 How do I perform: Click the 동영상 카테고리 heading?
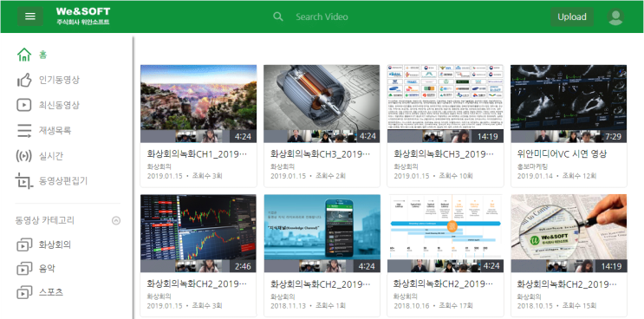[x=45, y=220]
